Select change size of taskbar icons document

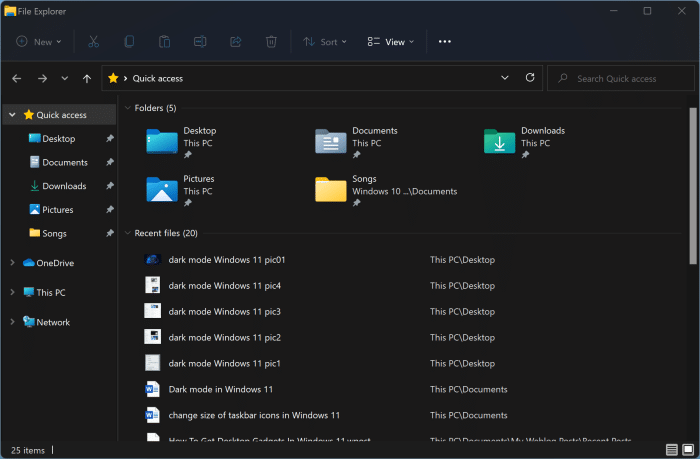click(254, 415)
